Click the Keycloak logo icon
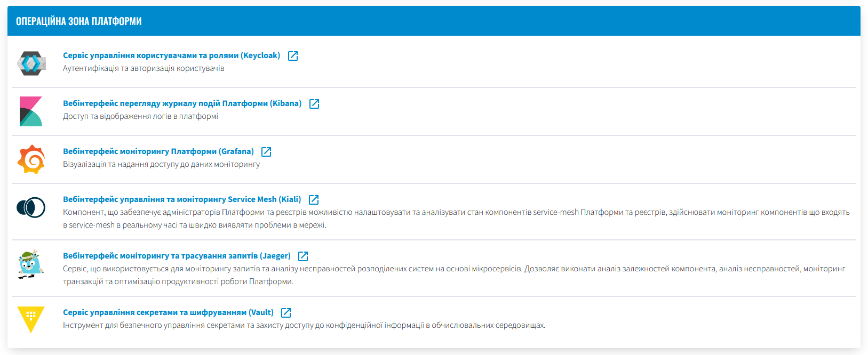Image resolution: width=868 pixels, height=355 pixels. click(x=31, y=63)
